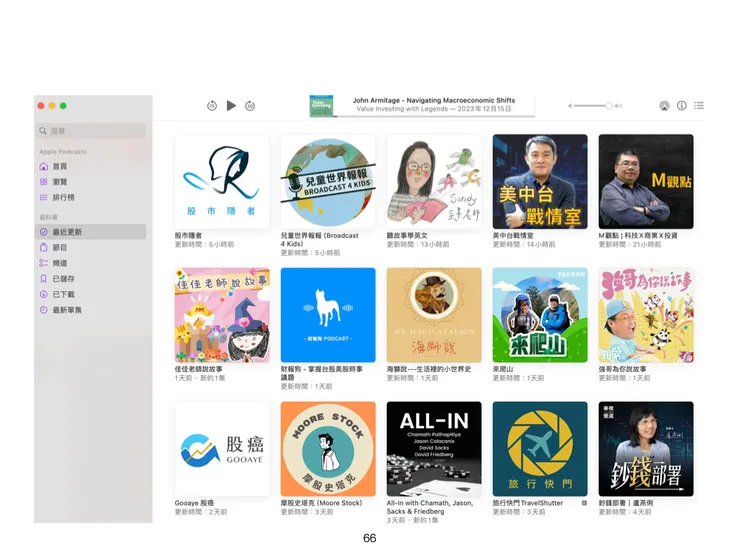Skip back 15 seconds
Viewport: 740px width, 555px height.
click(212, 106)
